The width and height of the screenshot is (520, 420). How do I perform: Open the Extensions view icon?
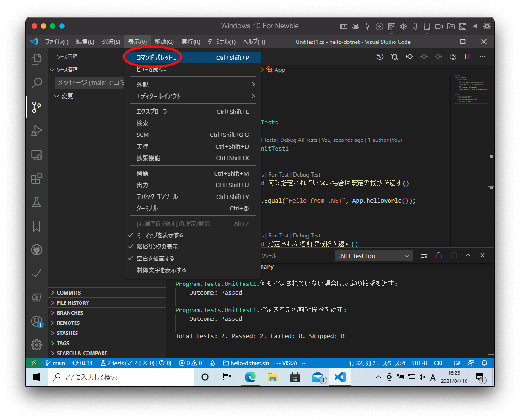tap(37, 178)
